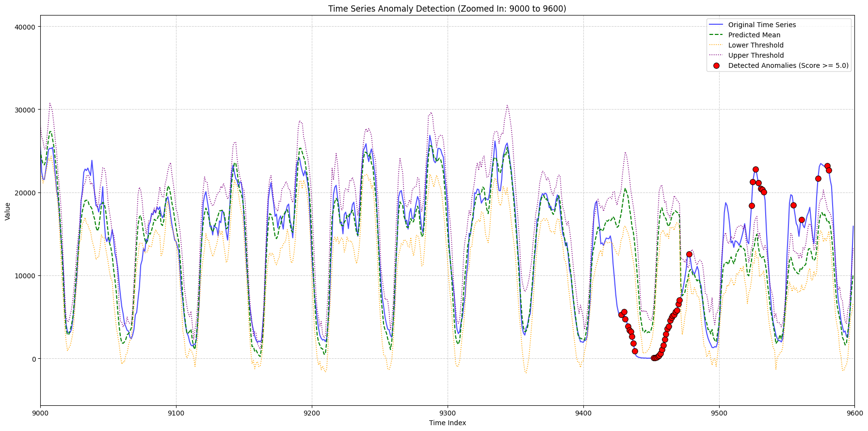Click the x-axis tick label 9000
The image size is (868, 431).
pos(40,413)
